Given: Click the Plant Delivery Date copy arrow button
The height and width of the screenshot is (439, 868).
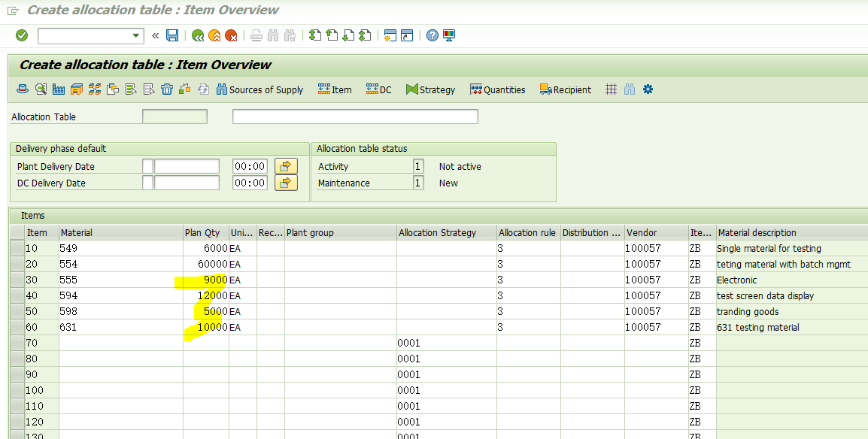Looking at the screenshot, I should point(286,166).
